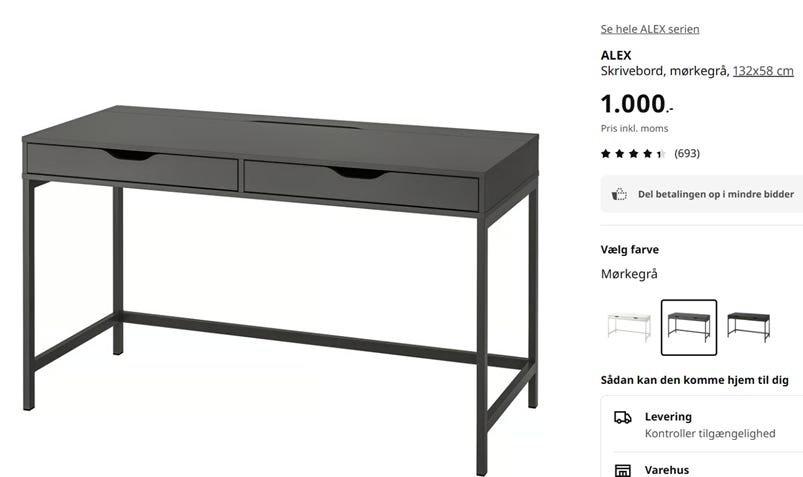The height and width of the screenshot is (477, 803).
Task: Open the 693 reviews count
Action: (x=687, y=153)
